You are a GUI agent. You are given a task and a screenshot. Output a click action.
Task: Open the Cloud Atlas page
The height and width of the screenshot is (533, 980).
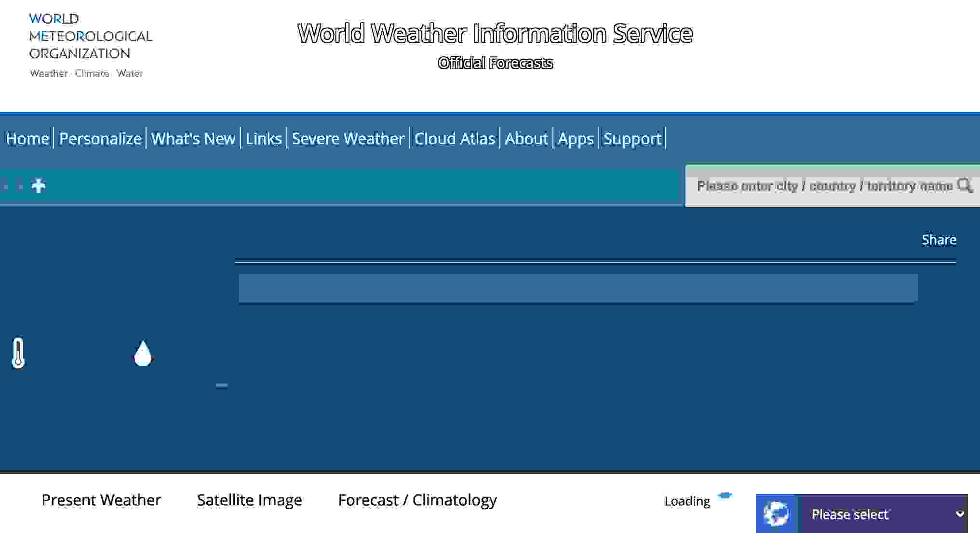(455, 139)
